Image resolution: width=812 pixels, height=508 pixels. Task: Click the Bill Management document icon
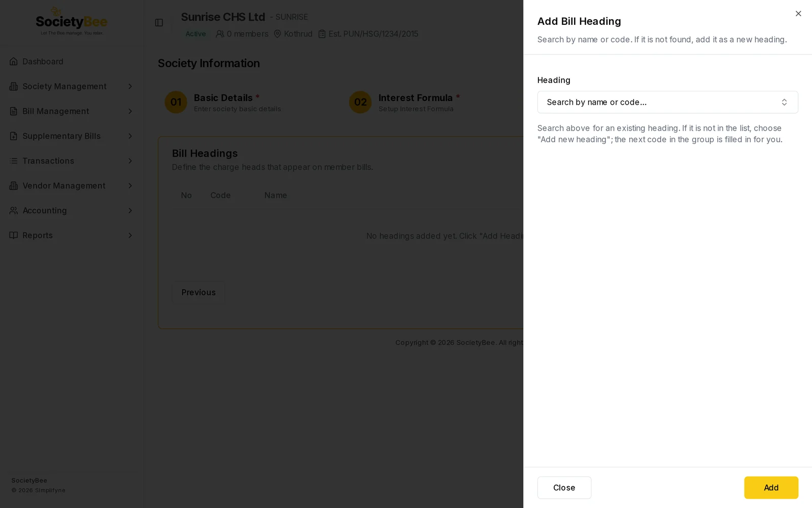14,111
